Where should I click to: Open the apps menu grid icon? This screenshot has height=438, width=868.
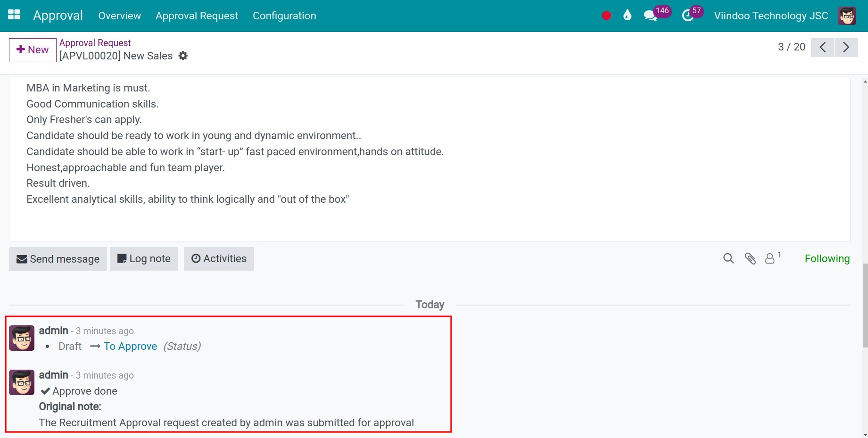(14, 15)
